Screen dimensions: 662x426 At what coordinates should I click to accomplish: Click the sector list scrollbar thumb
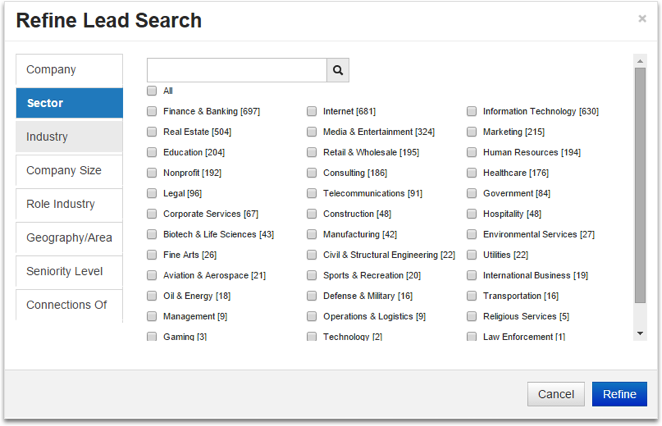click(x=640, y=185)
